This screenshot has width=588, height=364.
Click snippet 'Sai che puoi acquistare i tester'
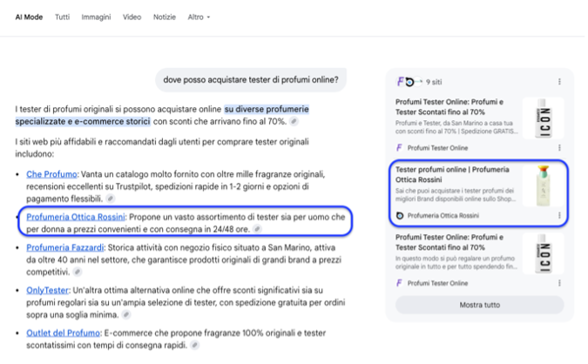[456, 195]
